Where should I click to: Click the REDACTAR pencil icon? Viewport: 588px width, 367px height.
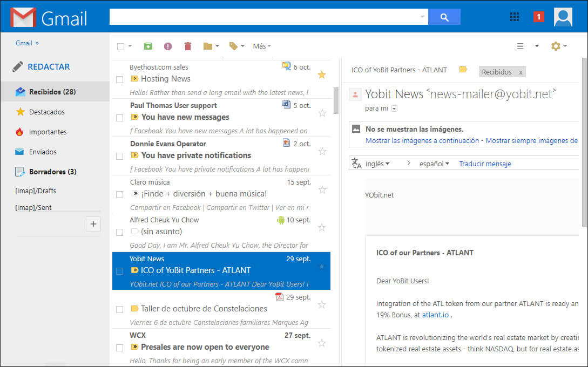point(18,67)
